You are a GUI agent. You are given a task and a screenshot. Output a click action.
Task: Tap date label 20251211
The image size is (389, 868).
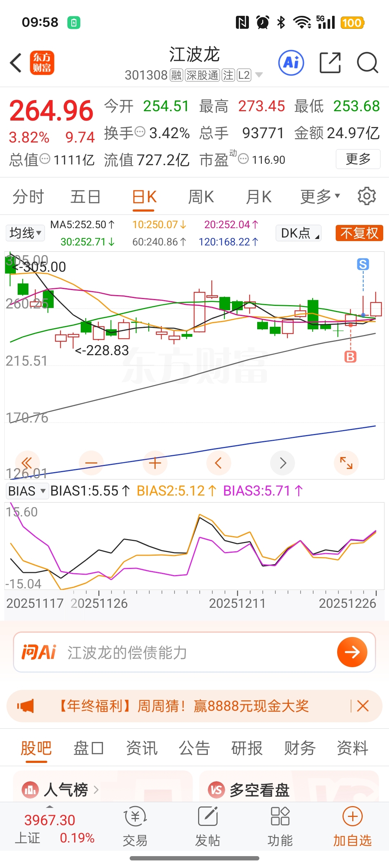click(x=237, y=603)
